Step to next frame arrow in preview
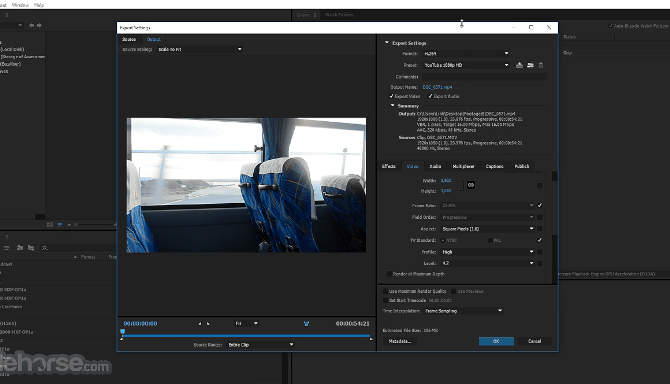Viewport: 670px width, 384px height. (x=209, y=324)
